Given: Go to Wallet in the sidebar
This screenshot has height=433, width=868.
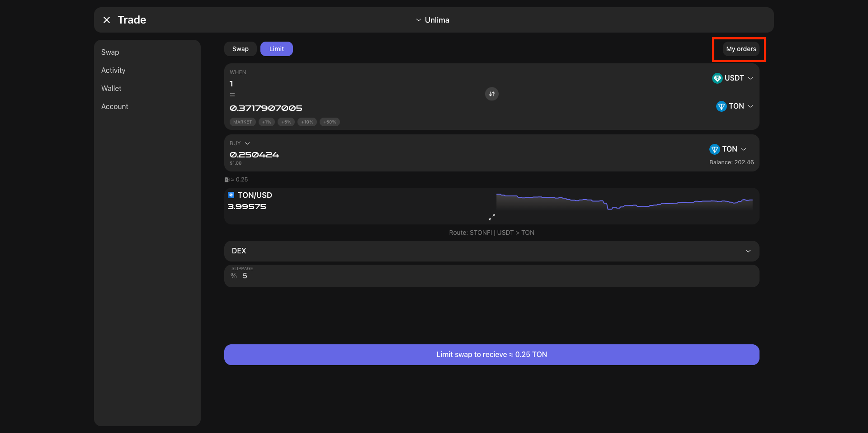Looking at the screenshot, I should pos(111,88).
